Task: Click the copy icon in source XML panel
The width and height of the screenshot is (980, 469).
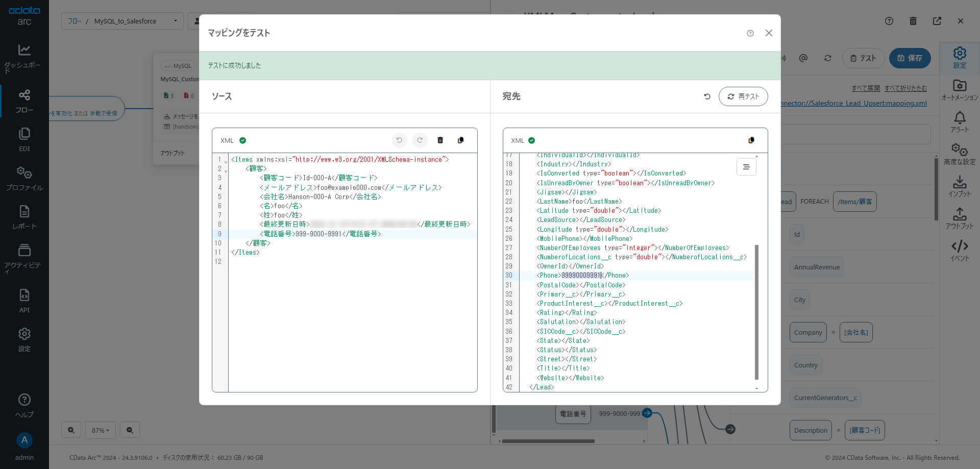Action: [460, 140]
